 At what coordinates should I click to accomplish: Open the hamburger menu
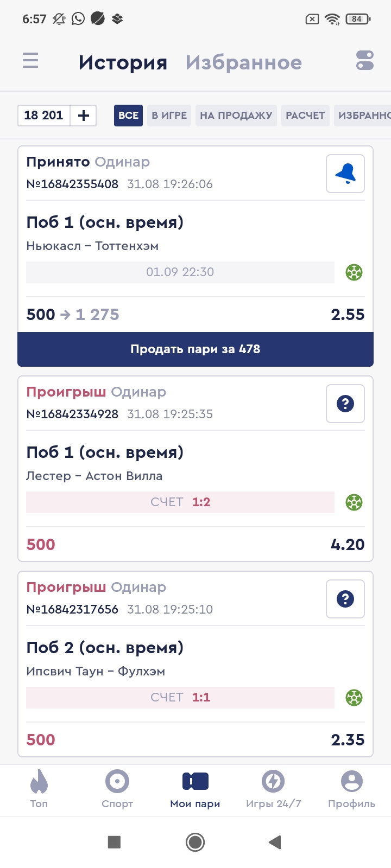[x=30, y=60]
